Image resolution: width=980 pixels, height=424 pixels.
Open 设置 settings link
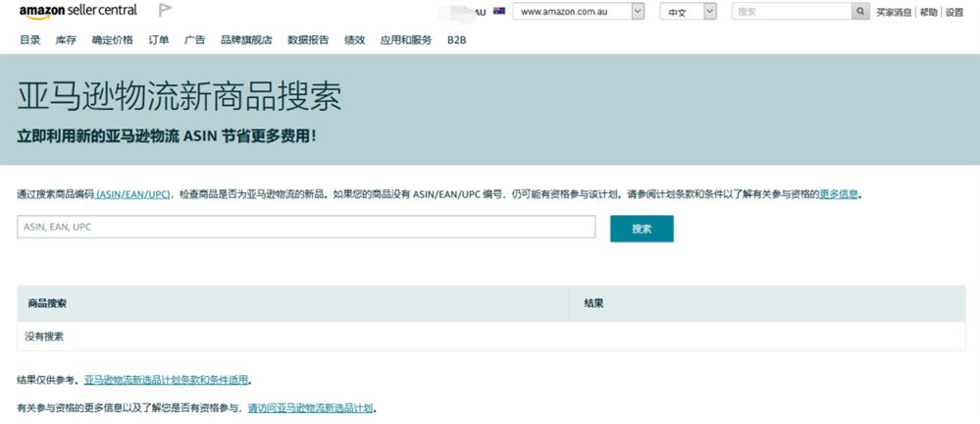954,12
